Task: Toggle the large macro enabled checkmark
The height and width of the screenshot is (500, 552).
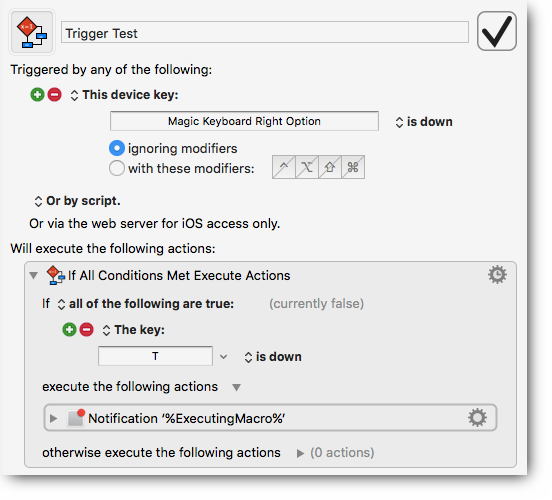Action: click(x=497, y=31)
